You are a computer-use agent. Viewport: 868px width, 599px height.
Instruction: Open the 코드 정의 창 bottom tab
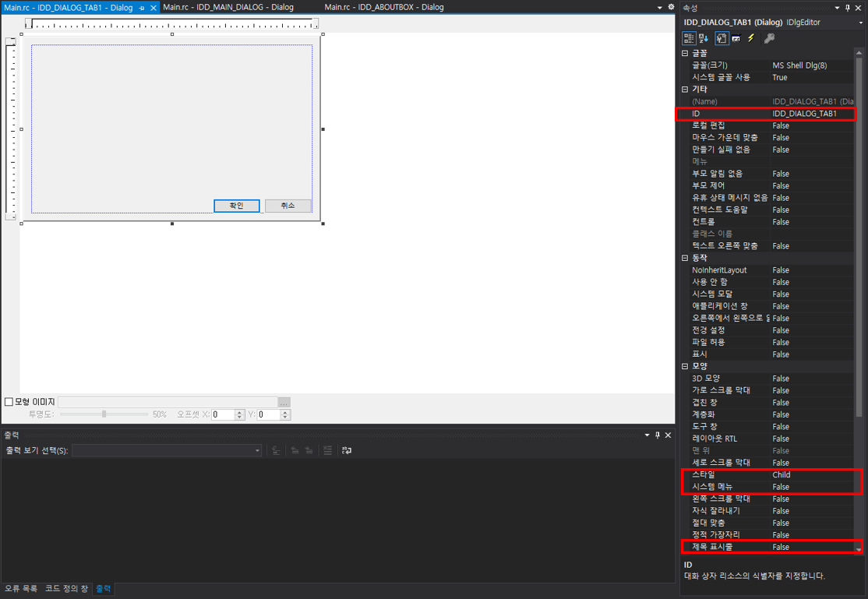tap(66, 588)
